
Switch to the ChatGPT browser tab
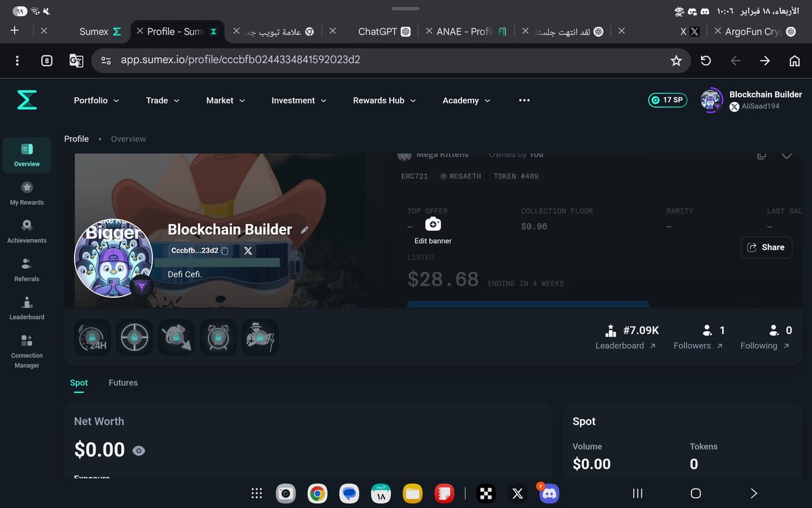[x=384, y=31]
